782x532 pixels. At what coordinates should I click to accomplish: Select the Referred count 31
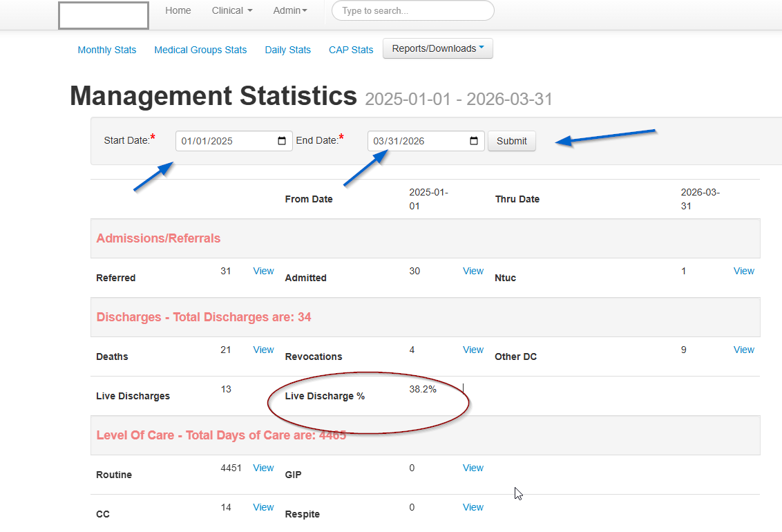[226, 272]
